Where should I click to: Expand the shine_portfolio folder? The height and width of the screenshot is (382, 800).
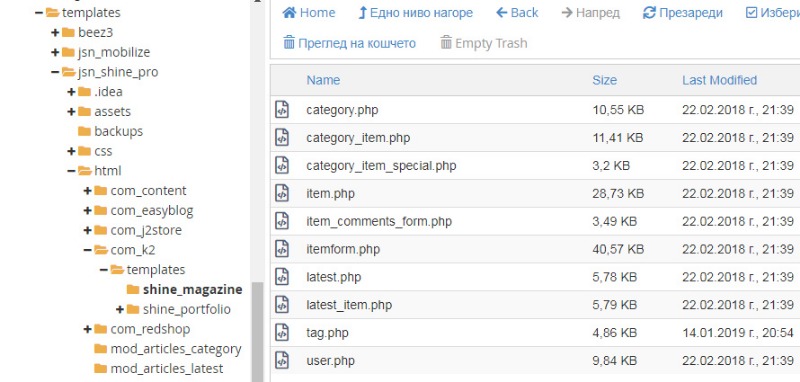coord(120,309)
